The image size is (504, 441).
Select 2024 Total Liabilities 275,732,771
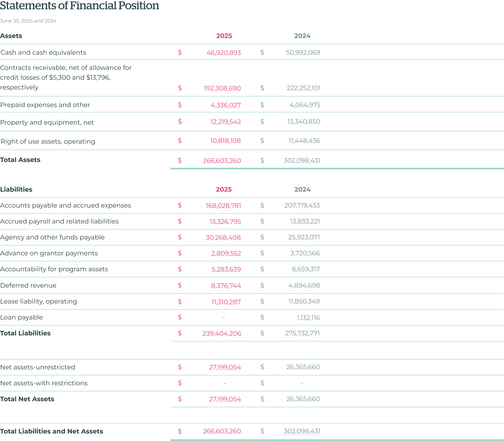point(302,333)
